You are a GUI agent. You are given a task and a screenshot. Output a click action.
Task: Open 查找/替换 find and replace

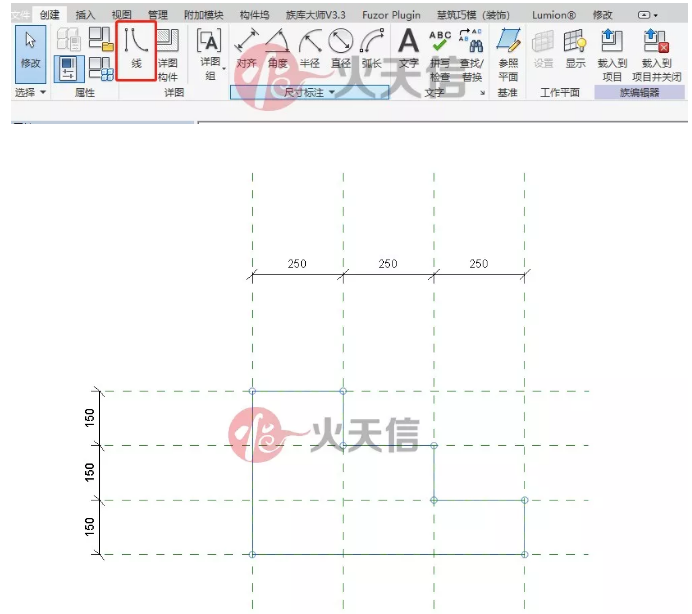tap(472, 56)
